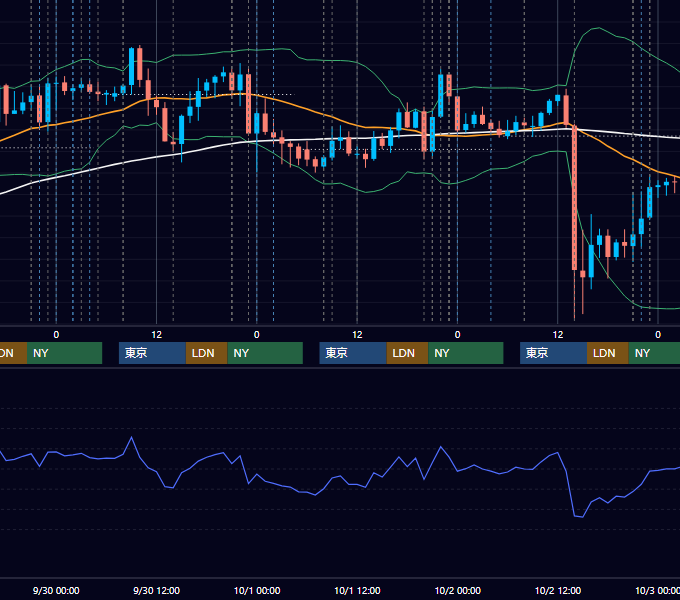Screen dimensions: 680x600
Task: Select the 10/2 東京 session block
Action: pos(553,353)
